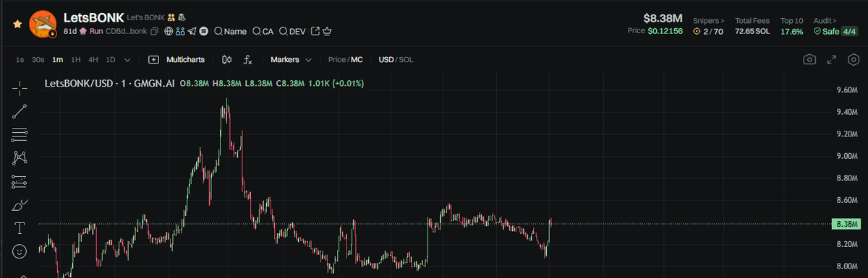The image size is (868, 278).
Task: Enter fullscreen chart mode
Action: coord(832,59)
